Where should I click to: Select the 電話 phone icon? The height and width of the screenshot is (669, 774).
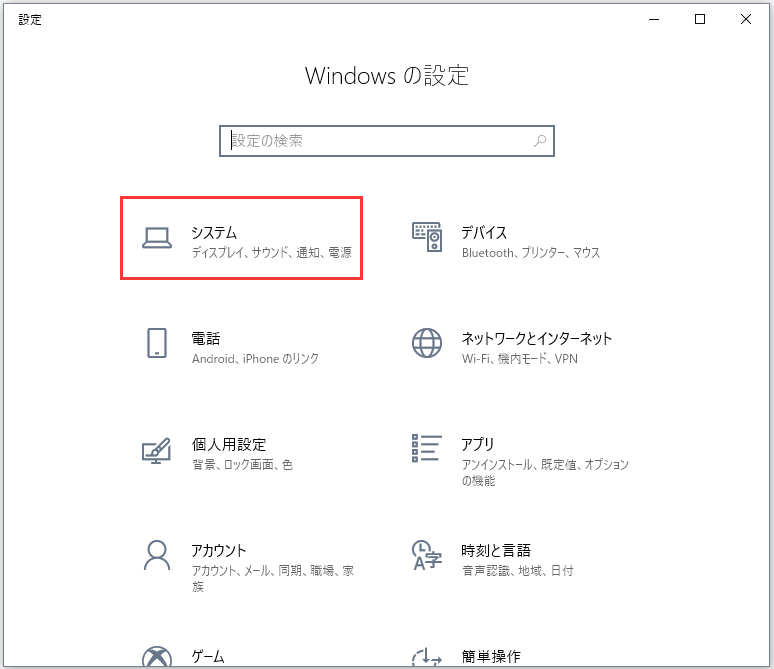(157, 343)
